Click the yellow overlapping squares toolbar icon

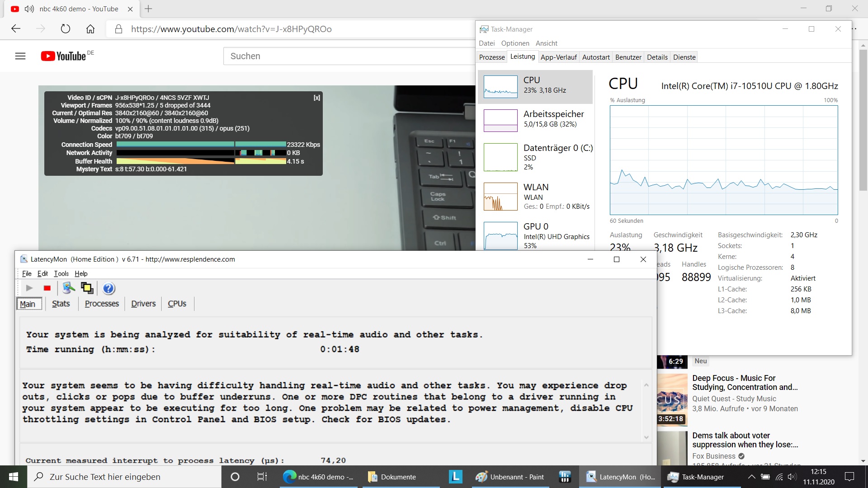87,288
